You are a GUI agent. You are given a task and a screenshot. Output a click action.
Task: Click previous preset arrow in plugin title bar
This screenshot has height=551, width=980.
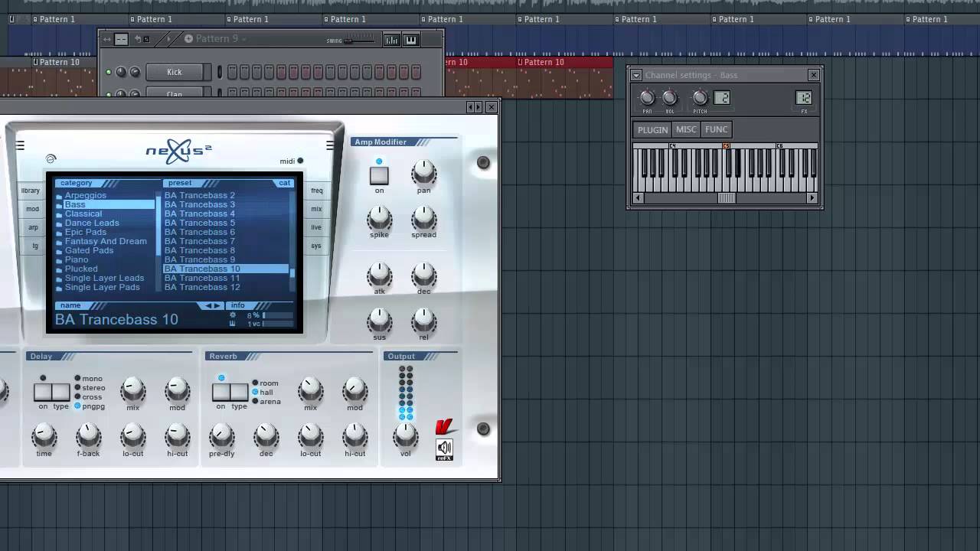pos(471,108)
